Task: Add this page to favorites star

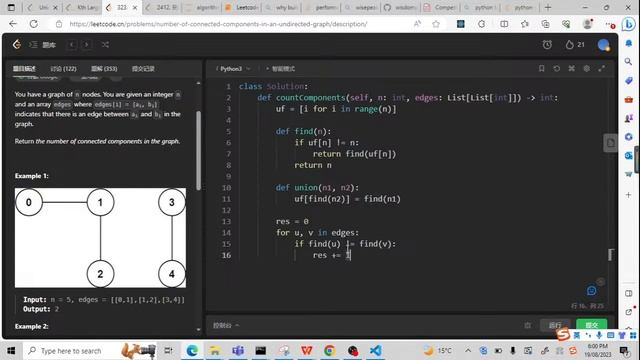Action: tap(436, 24)
